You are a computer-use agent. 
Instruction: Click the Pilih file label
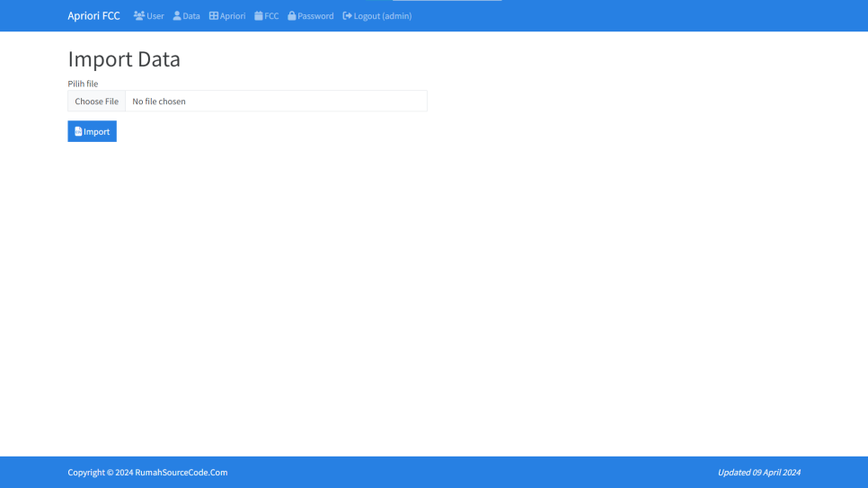pos(83,84)
